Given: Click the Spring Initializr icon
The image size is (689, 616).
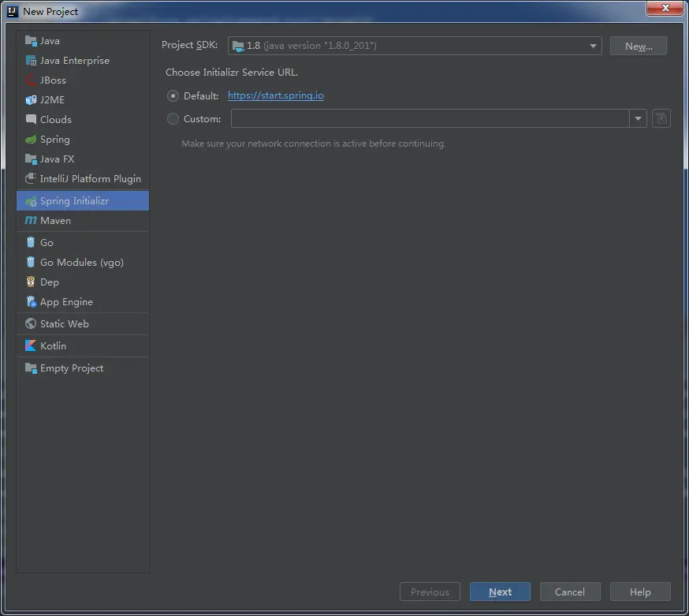Looking at the screenshot, I should [x=31, y=201].
